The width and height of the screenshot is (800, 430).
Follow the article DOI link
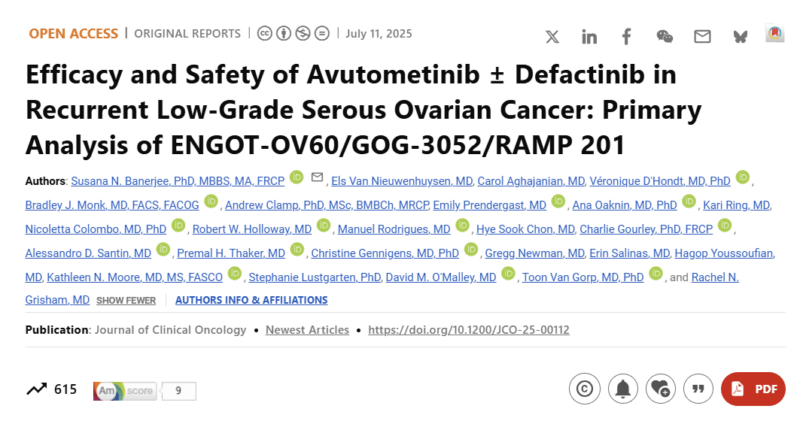(x=469, y=330)
